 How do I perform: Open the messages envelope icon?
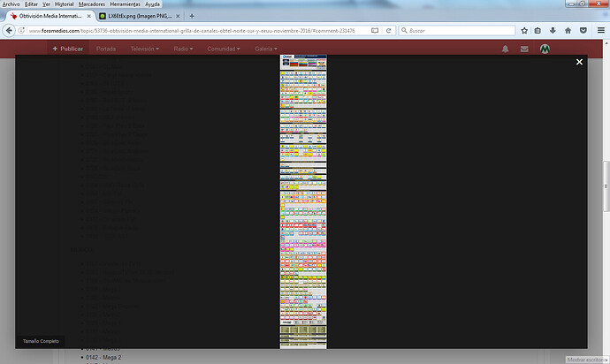click(x=524, y=49)
